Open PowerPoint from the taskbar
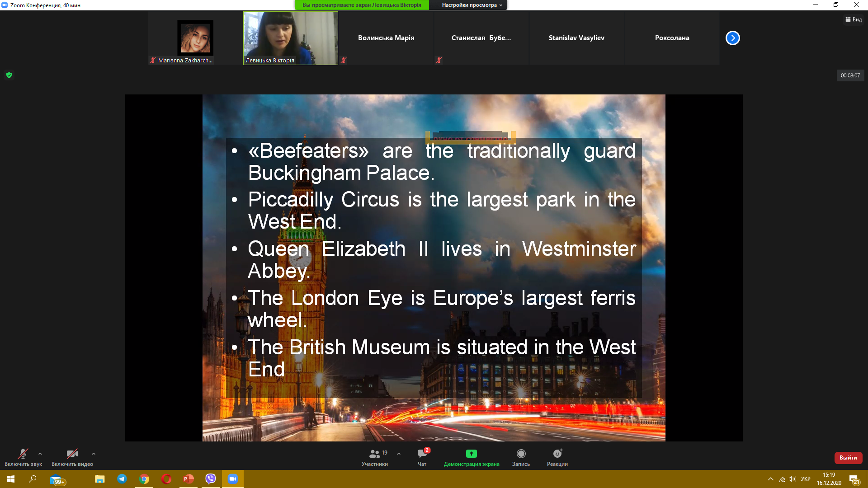Viewport: 868px width, 488px height. 189,479
